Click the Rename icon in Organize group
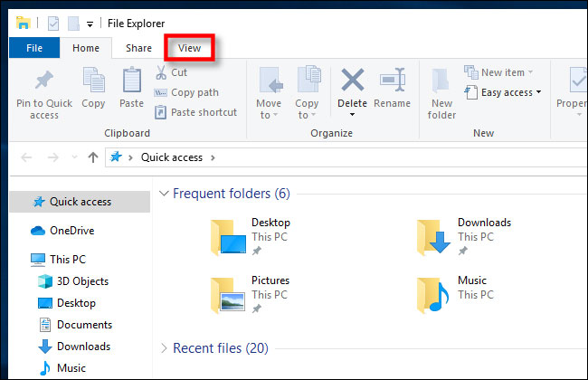 [x=392, y=81]
